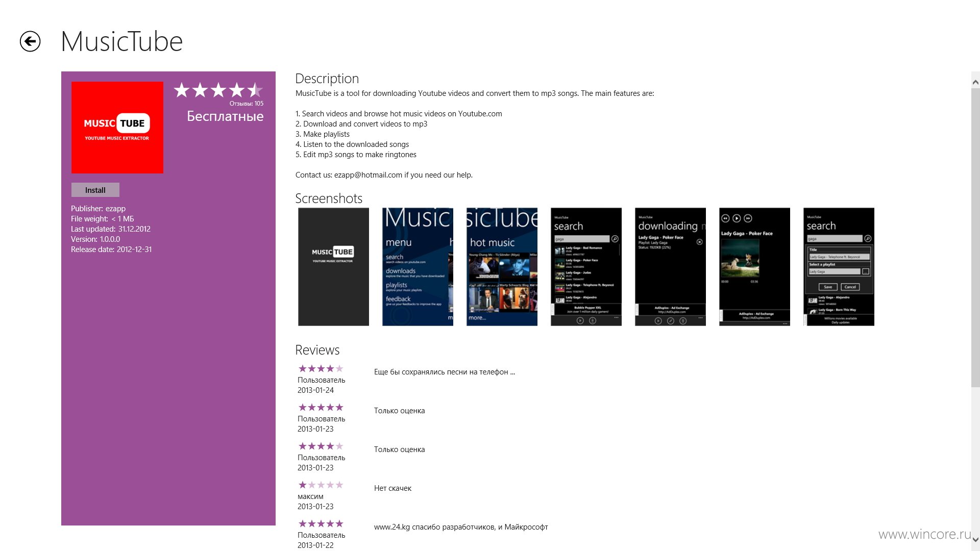Screen dimensions: 980x551
Task: Click the 'File weight: < 1 МБ' line
Action: pyautogui.click(x=102, y=219)
